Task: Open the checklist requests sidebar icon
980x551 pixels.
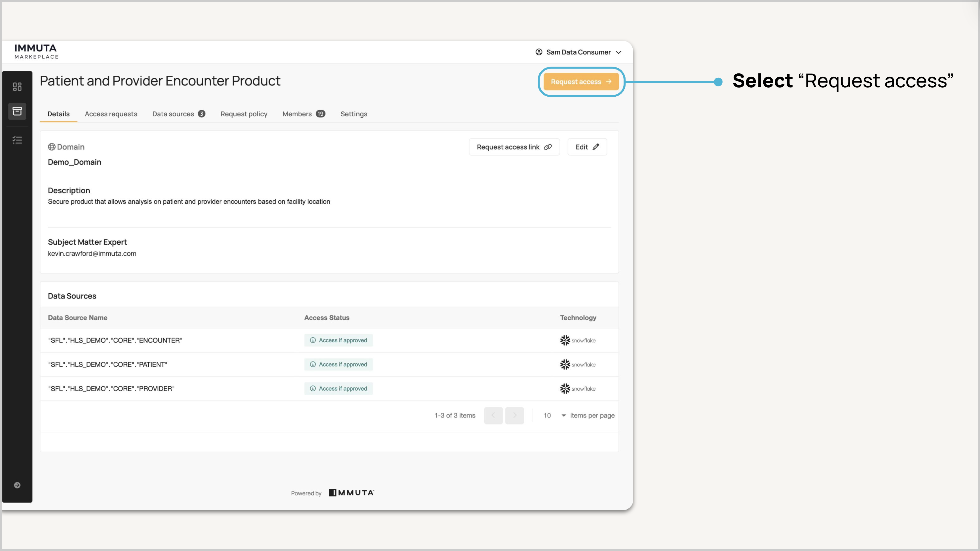Action: coord(17,140)
